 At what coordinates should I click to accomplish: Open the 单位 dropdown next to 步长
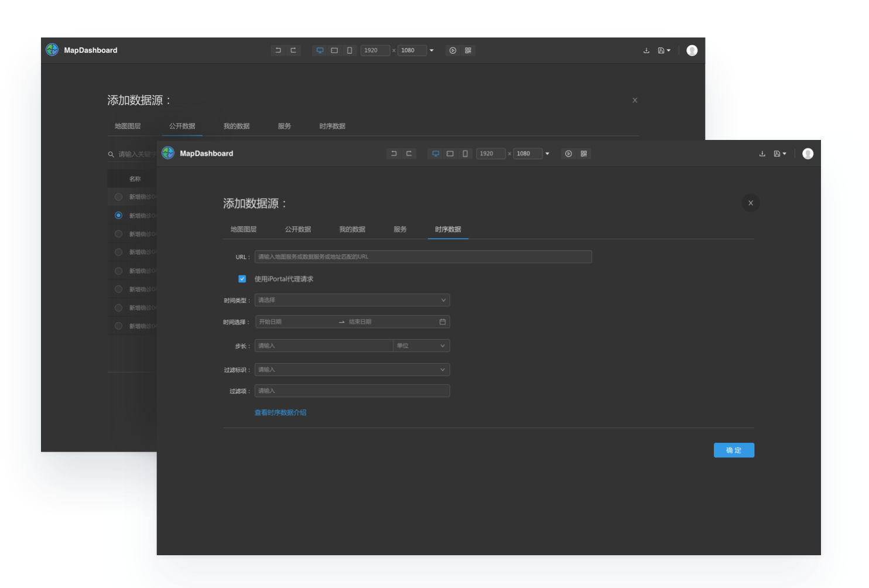[x=420, y=346]
